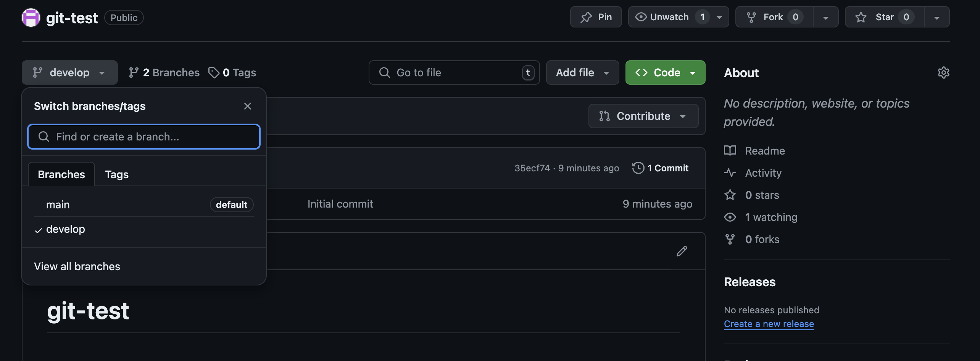
Task: Expand the Unwatch notification options arrow
Action: click(719, 17)
